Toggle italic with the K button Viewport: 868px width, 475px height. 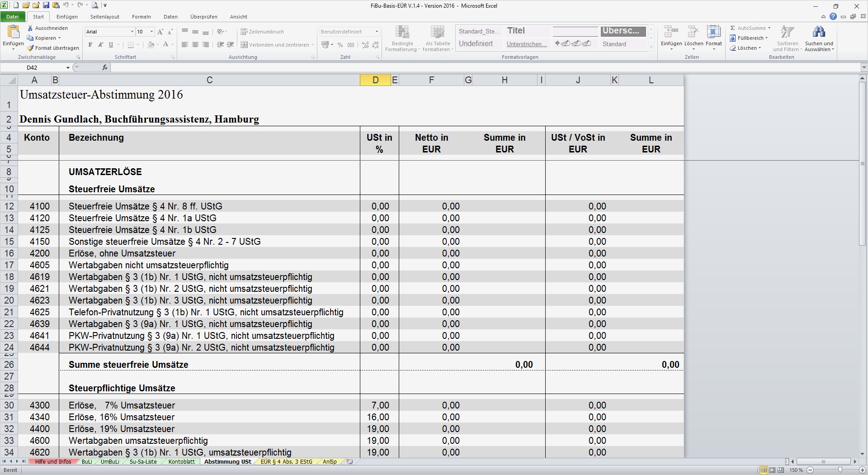(100, 45)
